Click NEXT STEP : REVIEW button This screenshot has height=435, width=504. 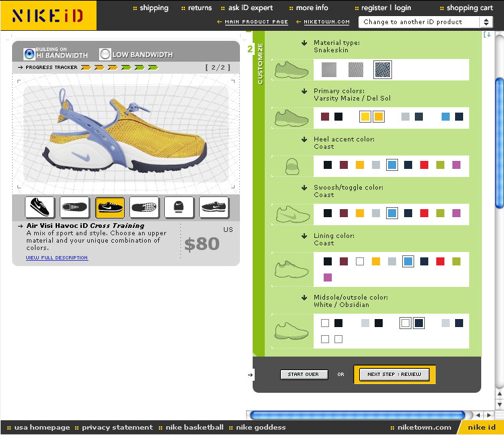394,375
